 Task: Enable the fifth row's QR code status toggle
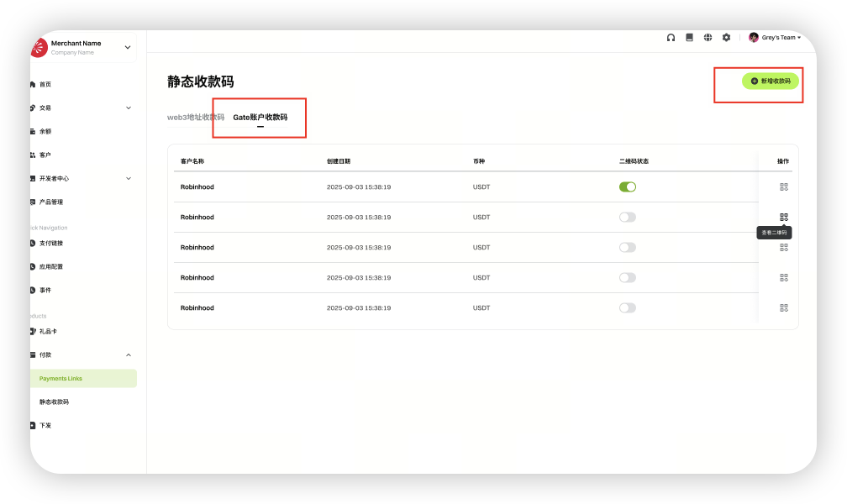[x=627, y=307]
